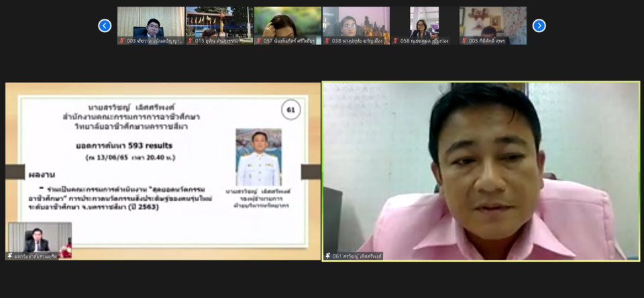Select participant 038 video thumbnail
This screenshot has width=644, height=298.
[x=356, y=23]
